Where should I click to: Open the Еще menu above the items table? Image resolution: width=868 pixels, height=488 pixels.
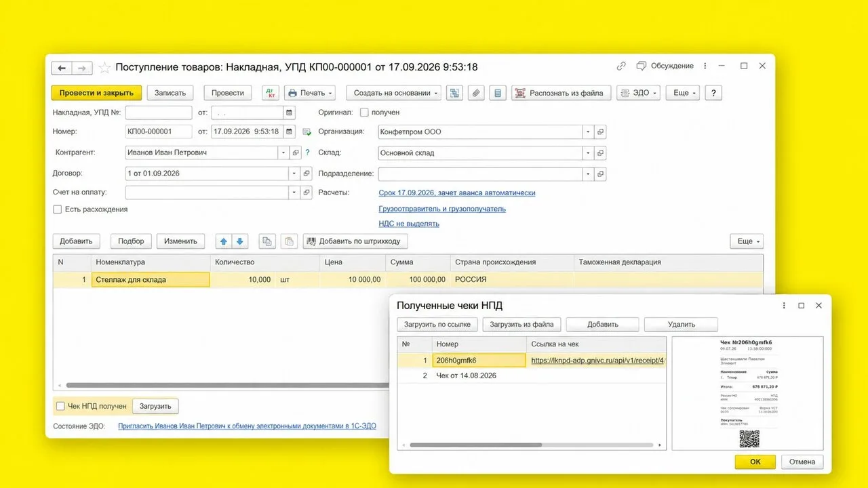click(747, 241)
